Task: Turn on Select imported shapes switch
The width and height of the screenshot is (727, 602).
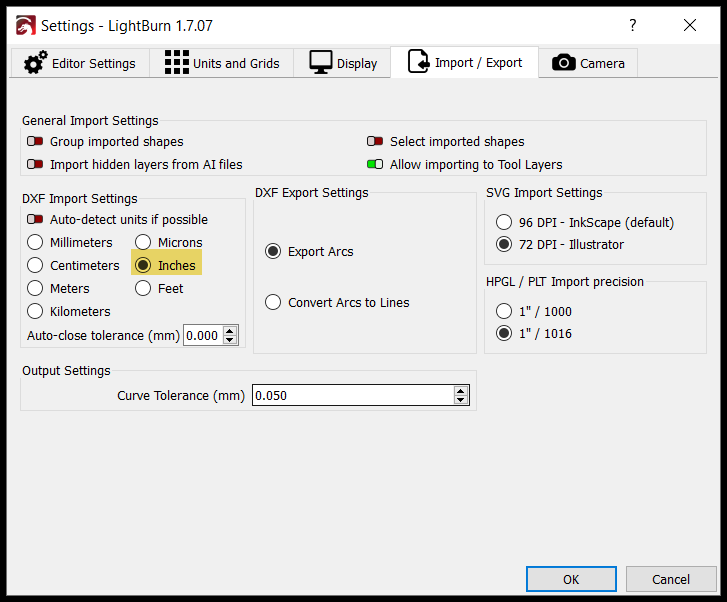Action: 375,141
